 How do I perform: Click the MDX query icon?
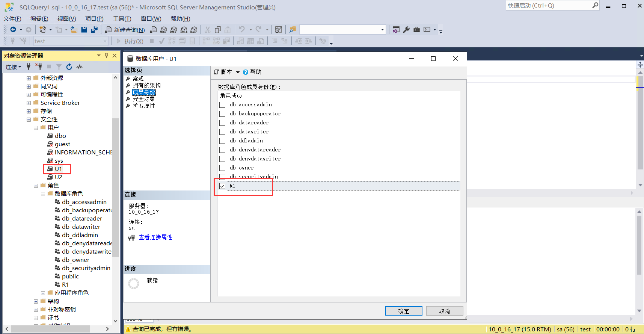click(163, 30)
